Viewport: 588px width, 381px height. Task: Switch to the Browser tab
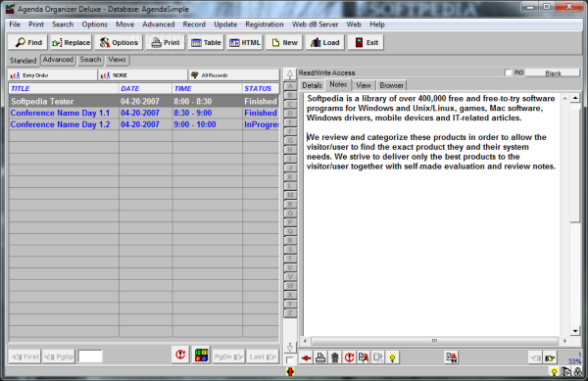pos(391,85)
